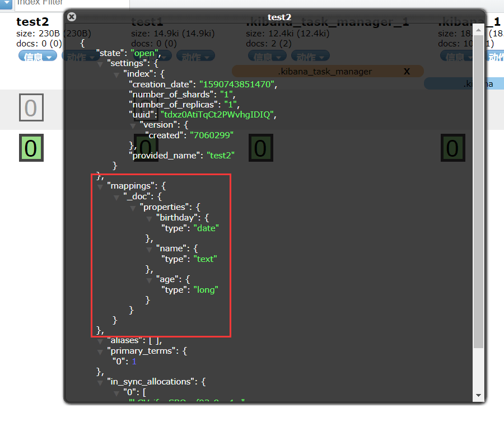Click the number_of_replicas value
The width and height of the screenshot is (504, 422).
(231, 104)
